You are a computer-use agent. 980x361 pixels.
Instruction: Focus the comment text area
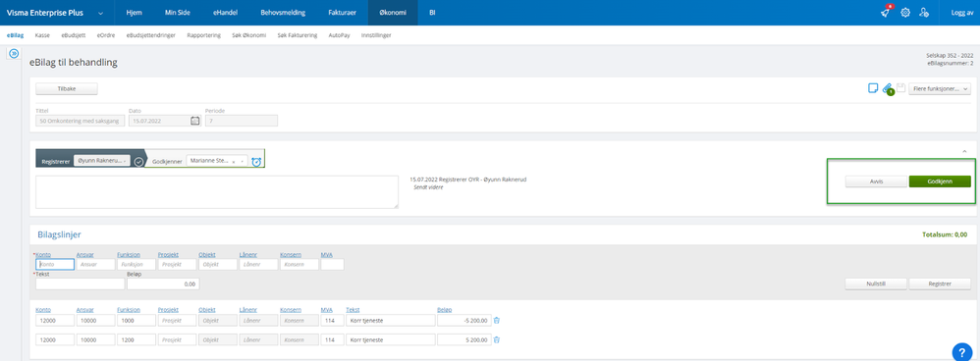[x=217, y=191]
